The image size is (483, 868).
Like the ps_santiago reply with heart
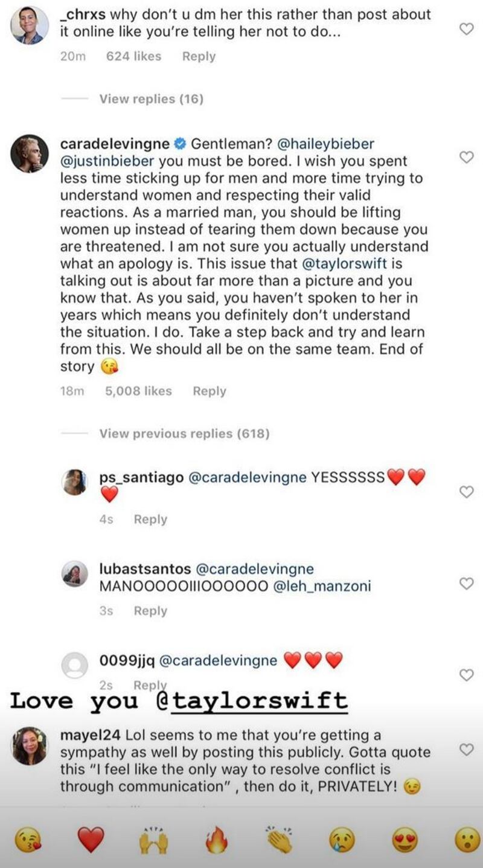tap(467, 492)
